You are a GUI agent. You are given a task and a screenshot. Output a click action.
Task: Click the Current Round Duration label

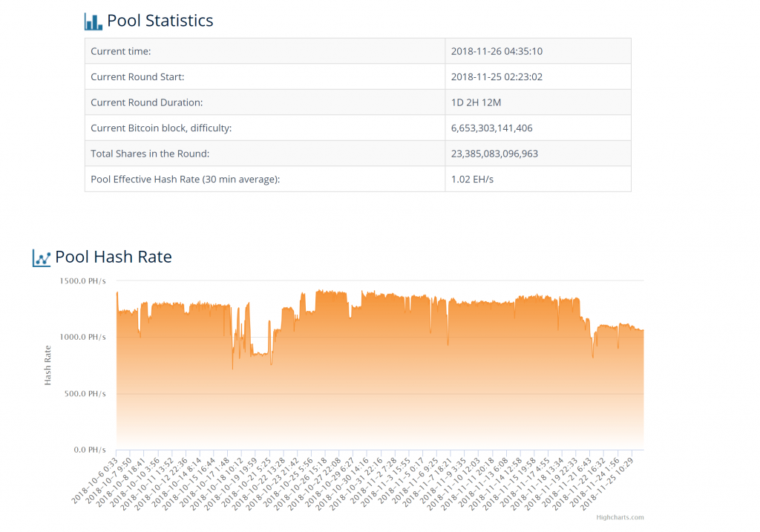146,102
